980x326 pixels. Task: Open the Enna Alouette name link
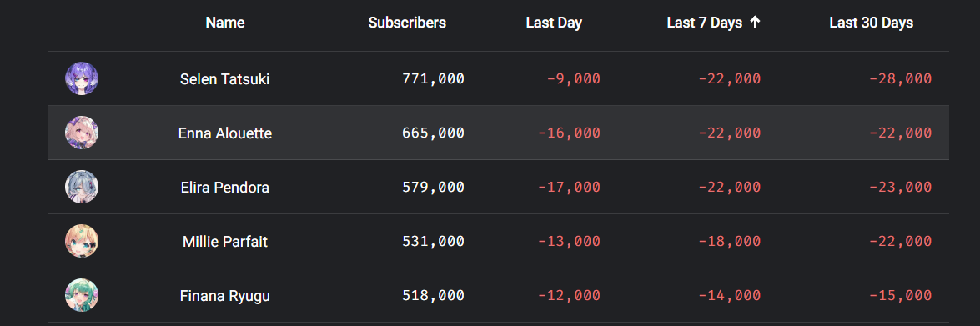(x=225, y=133)
